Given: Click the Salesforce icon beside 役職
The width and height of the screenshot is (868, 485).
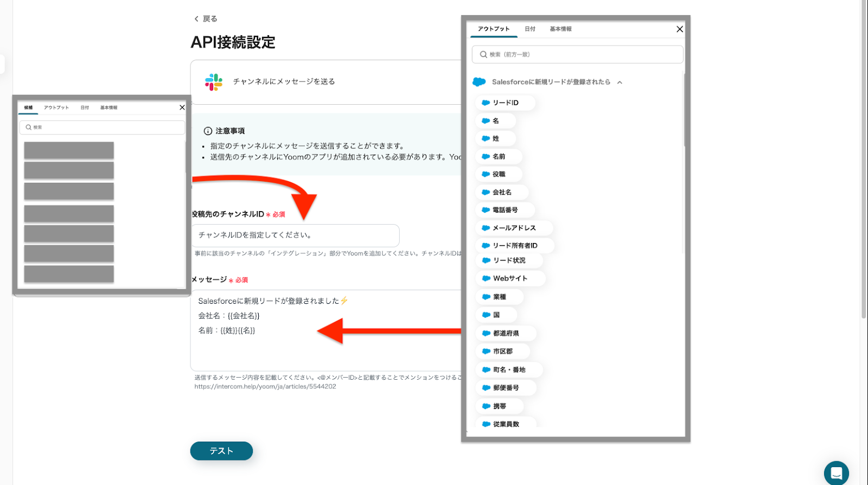Looking at the screenshot, I should click(x=486, y=174).
